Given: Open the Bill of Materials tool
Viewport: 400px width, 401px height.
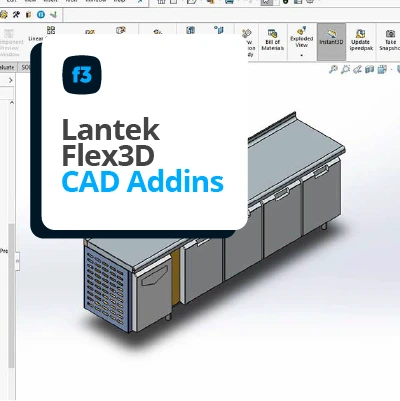Looking at the screenshot, I should tap(272, 40).
